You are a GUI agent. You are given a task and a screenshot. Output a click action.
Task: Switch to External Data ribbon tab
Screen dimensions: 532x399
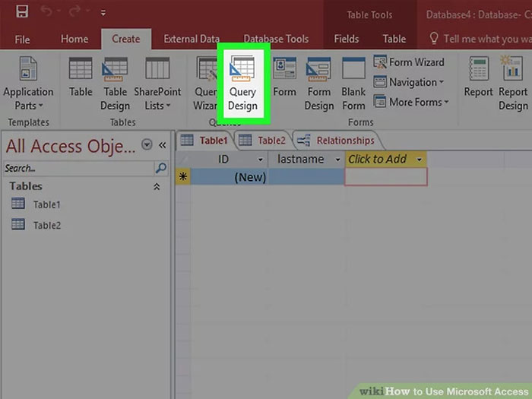[192, 39]
